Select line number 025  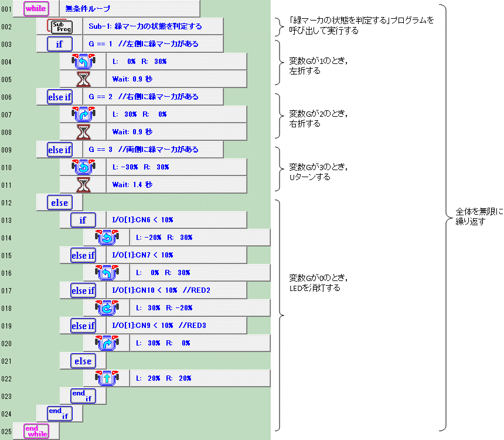(6, 432)
